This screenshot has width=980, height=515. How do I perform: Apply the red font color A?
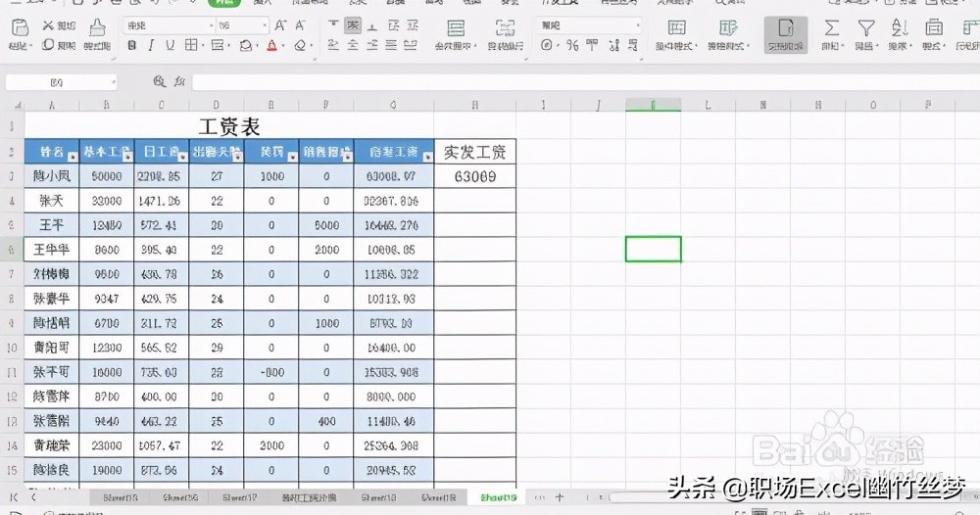pyautogui.click(x=271, y=45)
